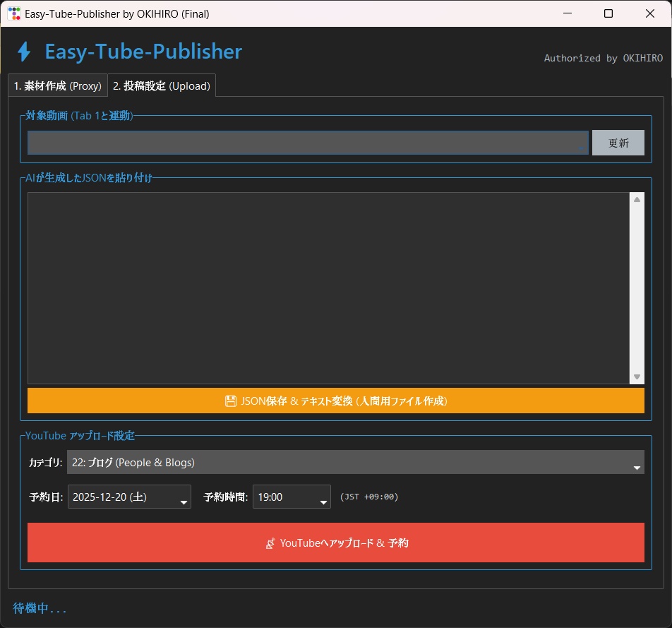Click the scrollbar up arrow of the JSON area
The height and width of the screenshot is (628, 672).
click(x=636, y=199)
